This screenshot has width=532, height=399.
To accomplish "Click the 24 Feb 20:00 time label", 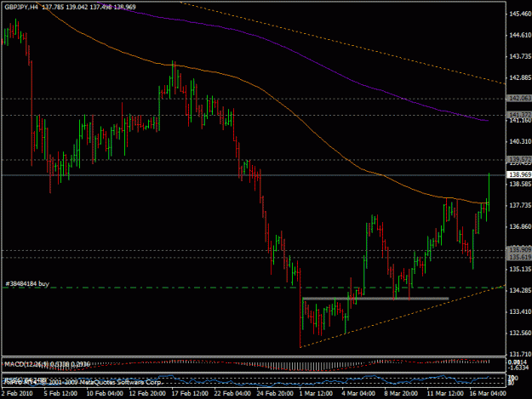I will pyautogui.click(x=275, y=393).
